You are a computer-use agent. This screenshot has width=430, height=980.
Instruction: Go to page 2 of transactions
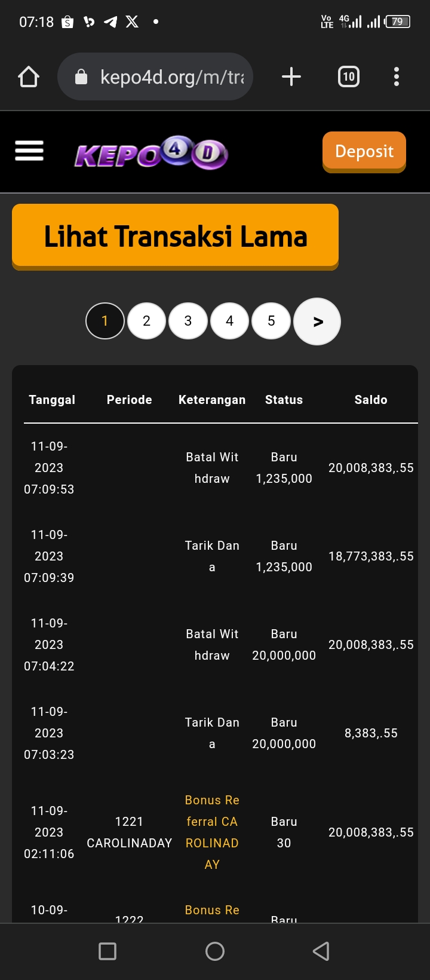point(146,321)
